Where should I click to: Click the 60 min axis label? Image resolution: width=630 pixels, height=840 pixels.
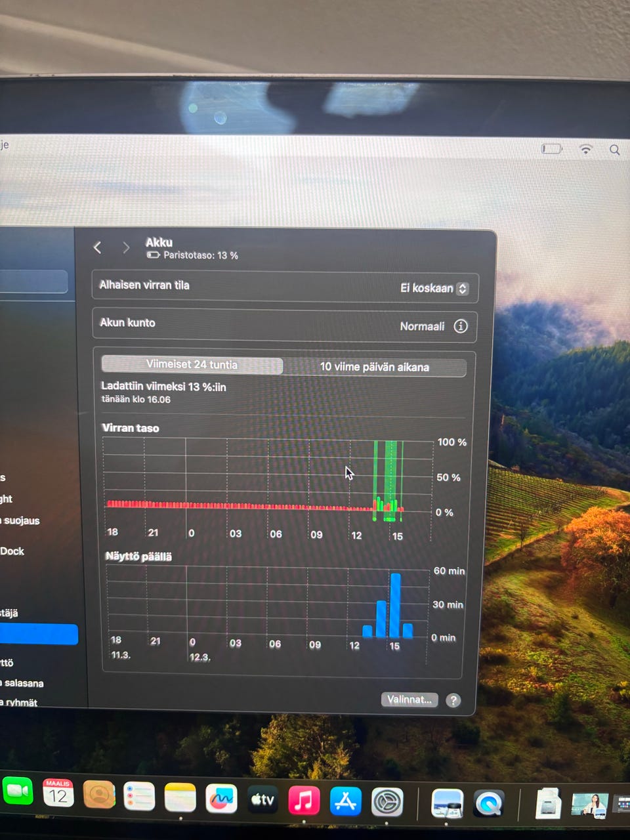click(449, 571)
